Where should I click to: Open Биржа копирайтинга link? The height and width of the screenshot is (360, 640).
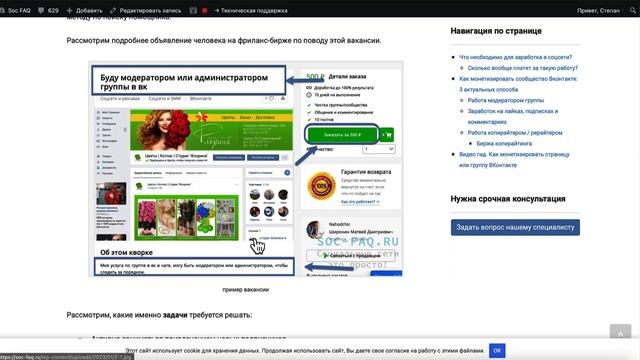pos(504,143)
